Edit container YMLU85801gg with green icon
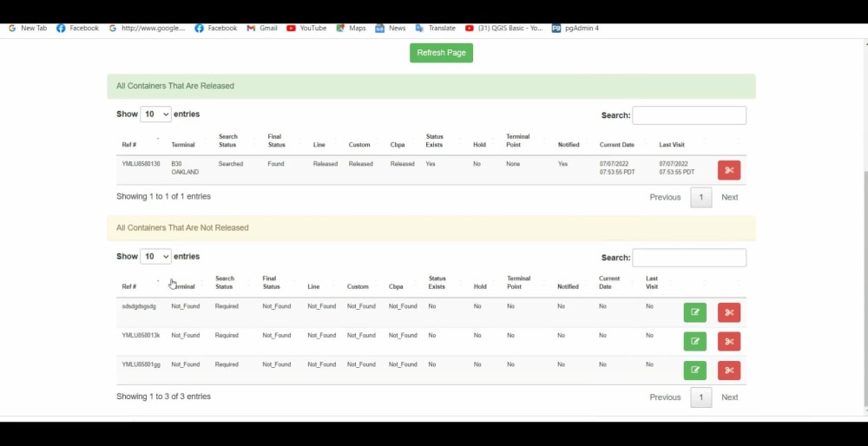The height and width of the screenshot is (446, 868). pyautogui.click(x=694, y=371)
